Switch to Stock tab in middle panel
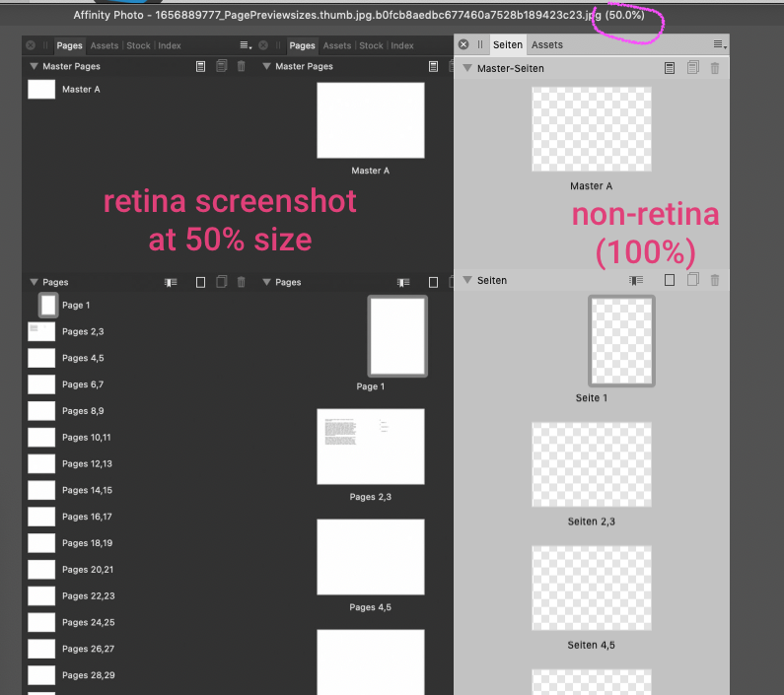 (x=371, y=45)
